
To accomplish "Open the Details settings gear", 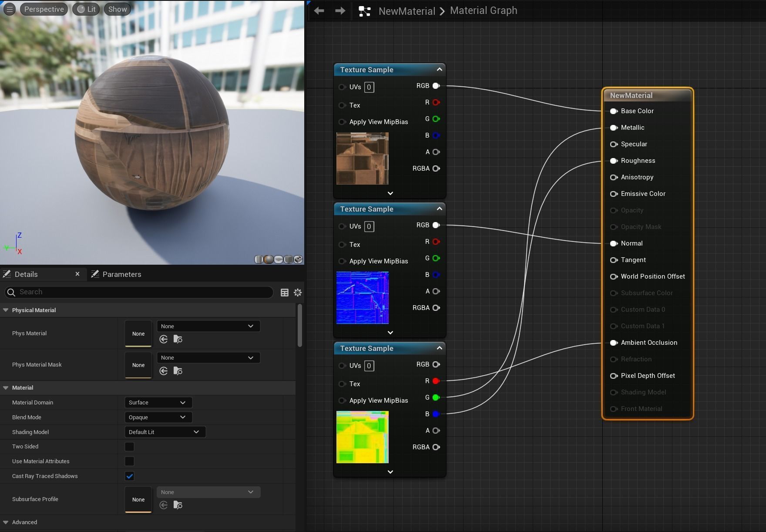I will [x=298, y=293].
